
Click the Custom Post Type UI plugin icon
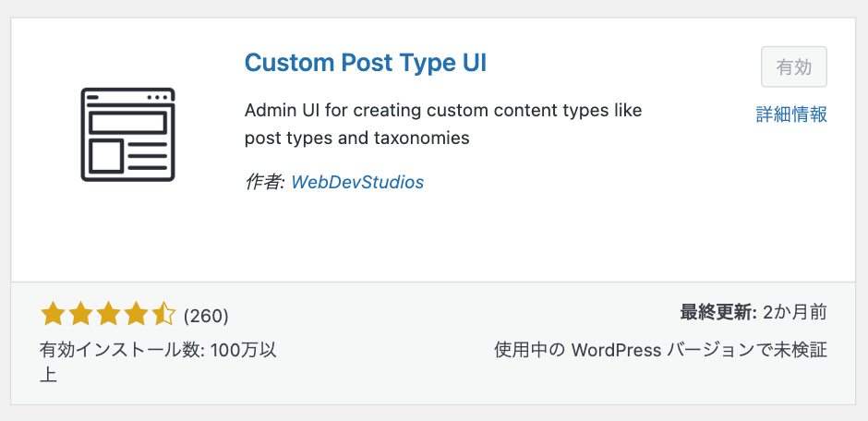[x=127, y=135]
